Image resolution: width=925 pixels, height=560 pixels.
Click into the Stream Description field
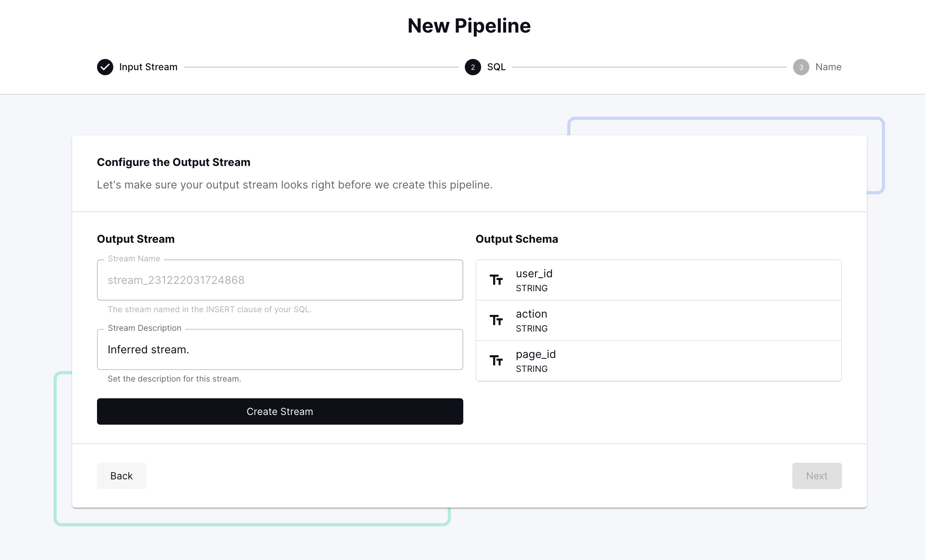tap(280, 349)
